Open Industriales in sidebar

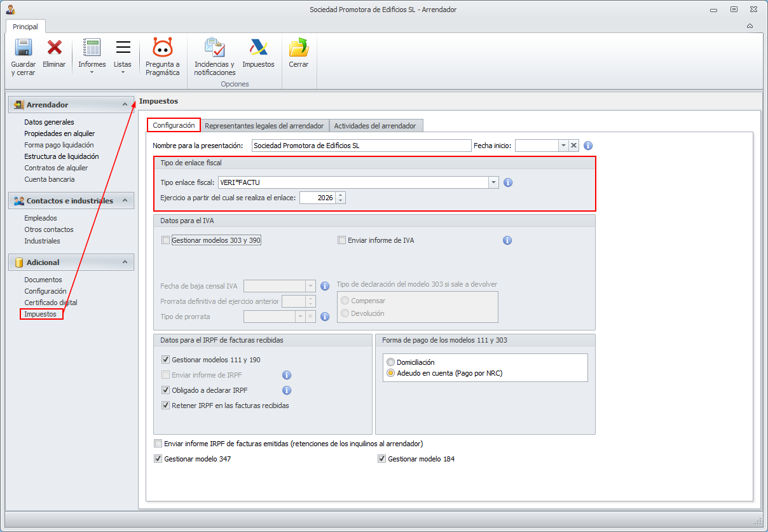pos(42,241)
